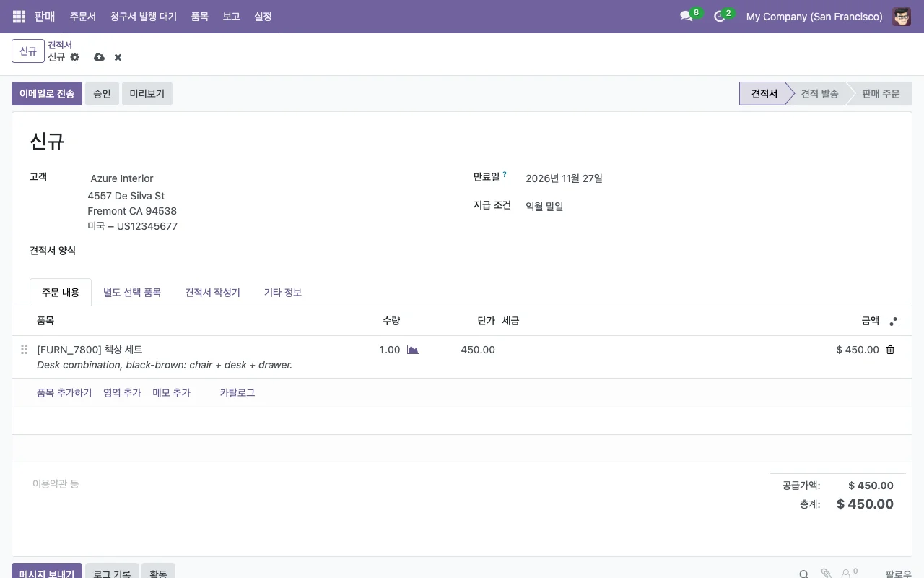Screen dimensions: 924x578
Task: Open the 품목 menu in the top bar
Action: pos(200,16)
